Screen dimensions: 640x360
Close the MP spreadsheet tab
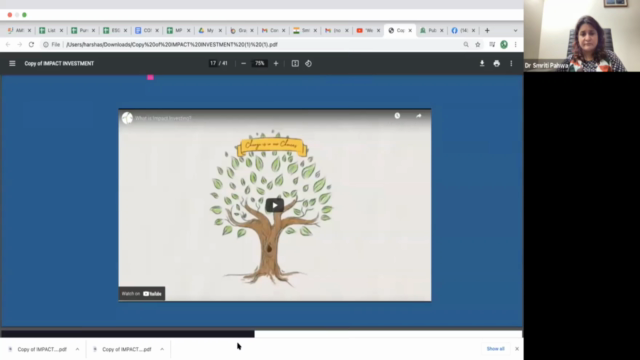(x=189, y=31)
